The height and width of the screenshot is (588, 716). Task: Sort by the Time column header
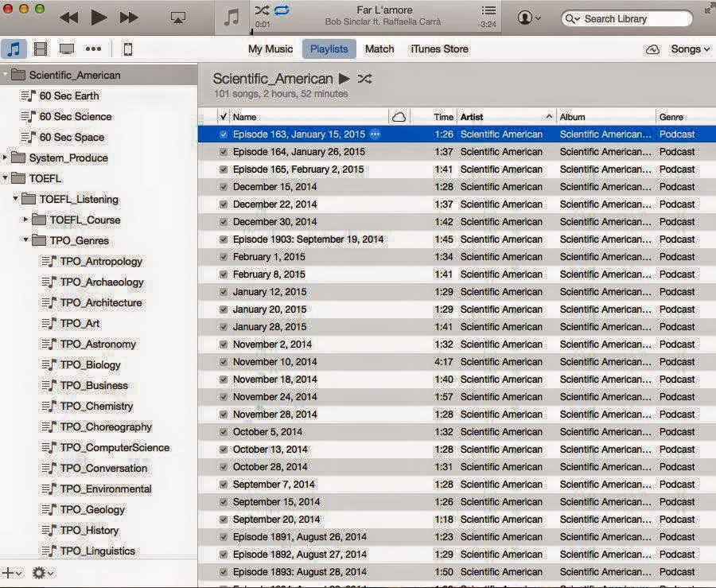click(x=443, y=117)
